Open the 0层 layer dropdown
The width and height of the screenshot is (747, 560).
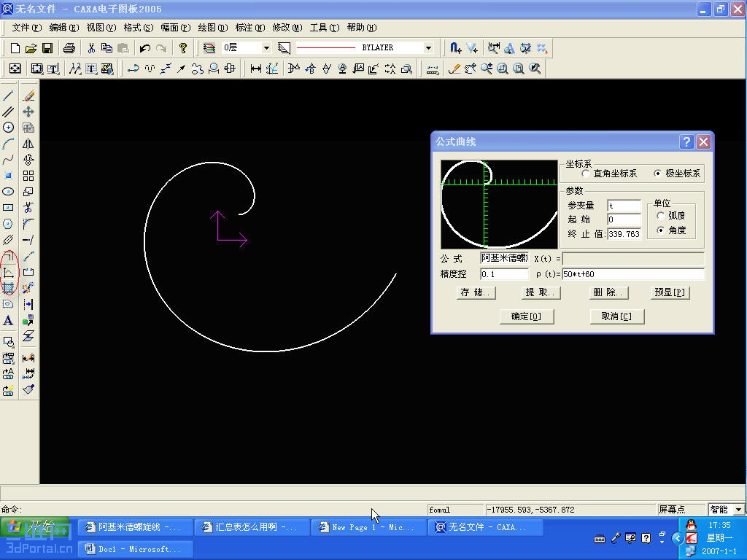[x=266, y=48]
